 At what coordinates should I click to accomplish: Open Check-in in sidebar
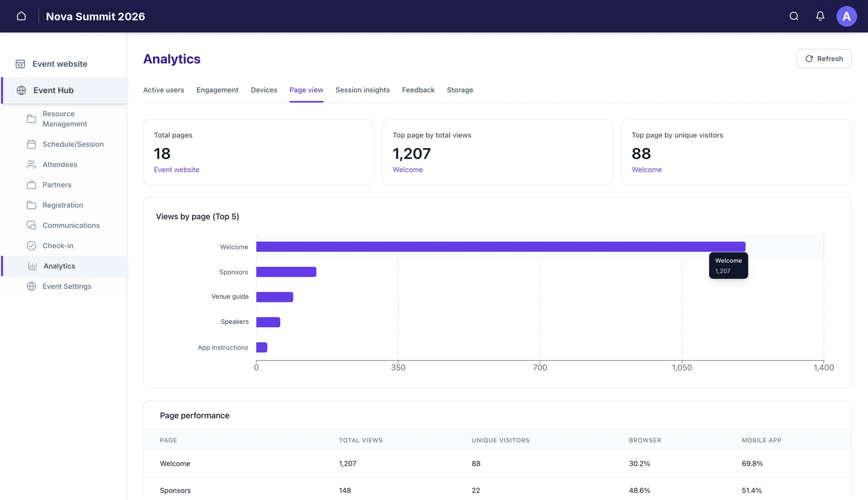coord(58,246)
